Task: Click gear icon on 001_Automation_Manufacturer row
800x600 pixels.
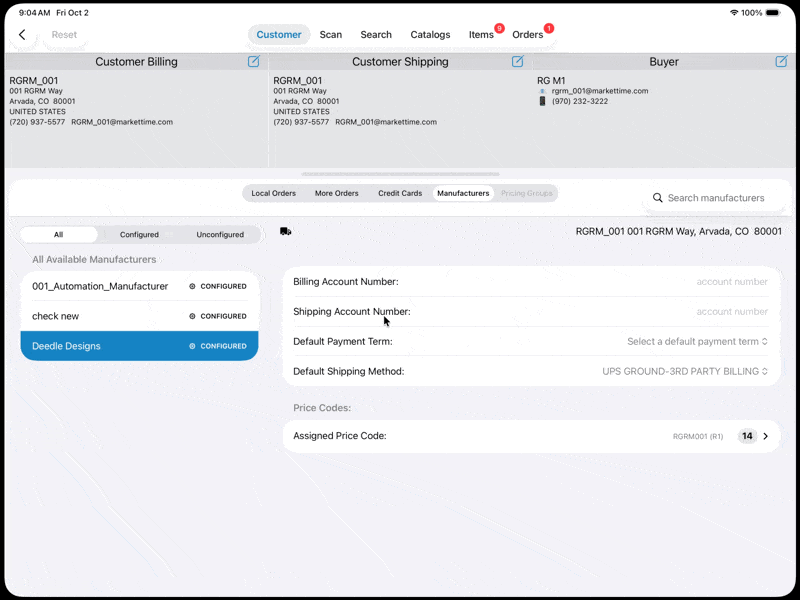Action: [192, 286]
